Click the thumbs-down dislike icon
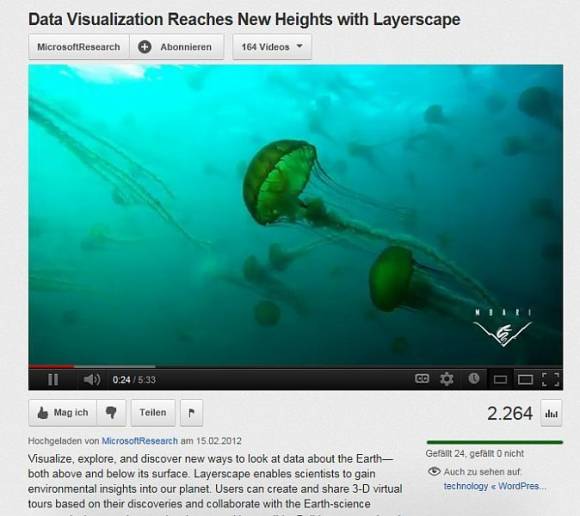The height and width of the screenshot is (516, 580). pos(111,412)
